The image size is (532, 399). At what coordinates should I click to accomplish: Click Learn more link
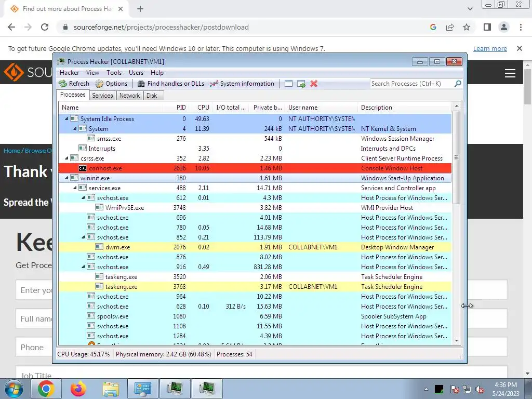click(x=490, y=48)
